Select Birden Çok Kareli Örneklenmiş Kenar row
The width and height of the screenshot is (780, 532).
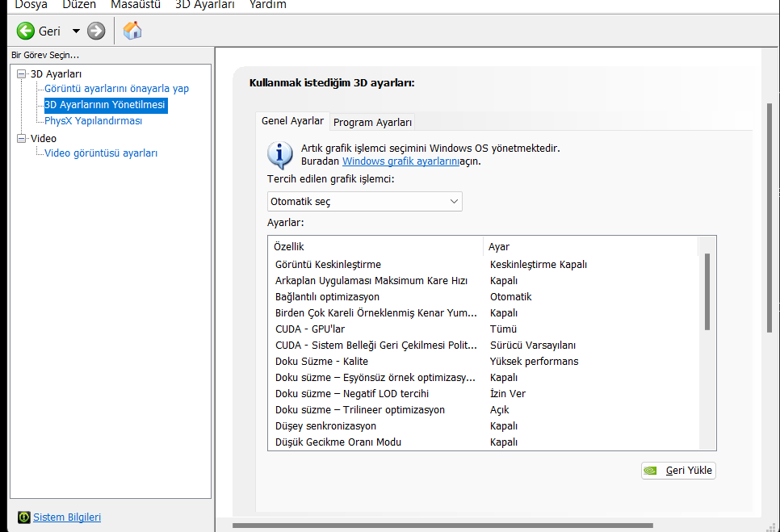pyautogui.click(x=484, y=312)
